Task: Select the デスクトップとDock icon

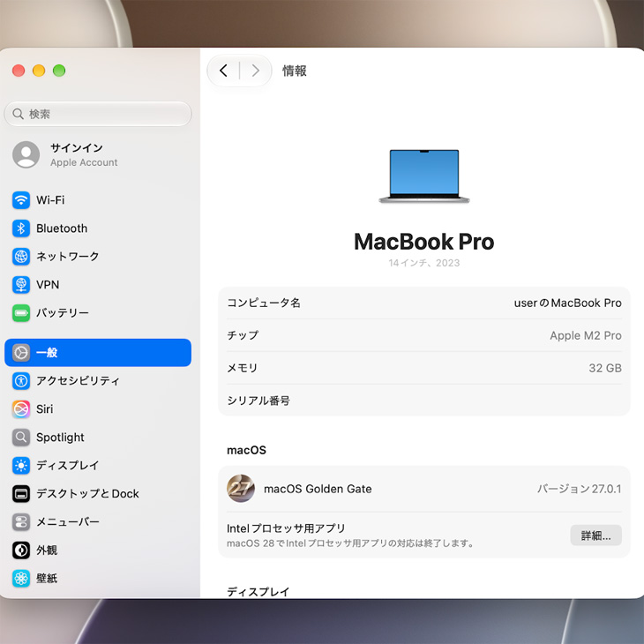Action: [21, 494]
